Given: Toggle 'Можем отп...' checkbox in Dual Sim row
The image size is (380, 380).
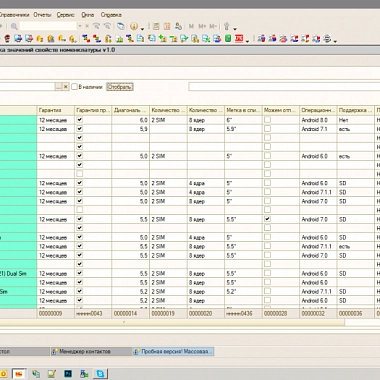Looking at the screenshot, I should click(x=267, y=273).
